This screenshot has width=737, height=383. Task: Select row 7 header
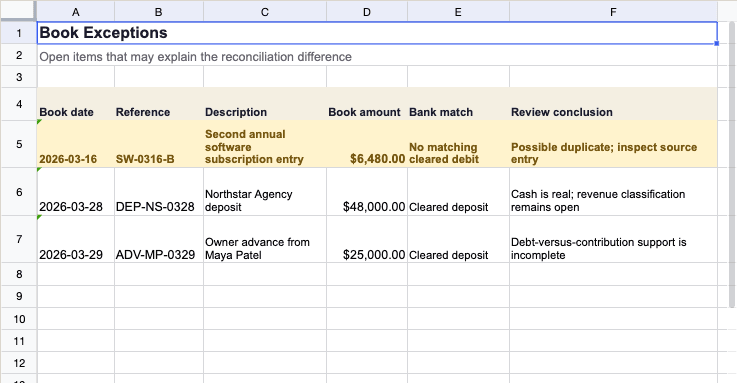pos(19,239)
